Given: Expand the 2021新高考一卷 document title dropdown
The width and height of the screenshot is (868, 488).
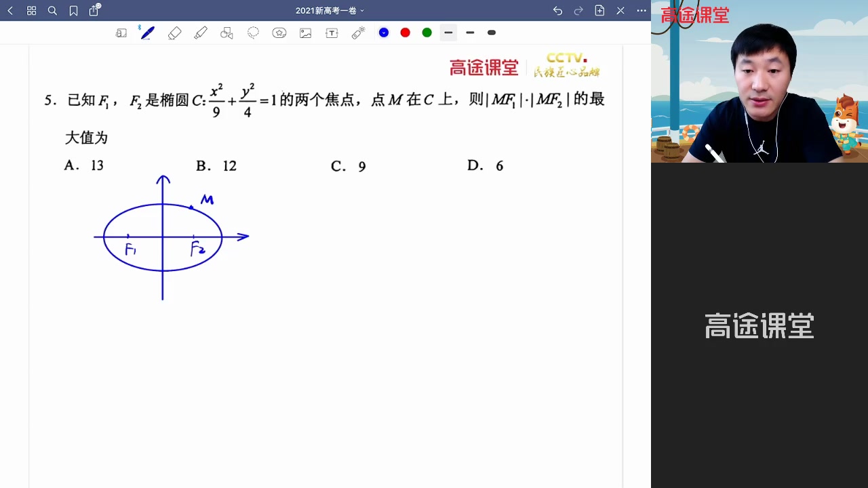Looking at the screenshot, I should [330, 11].
